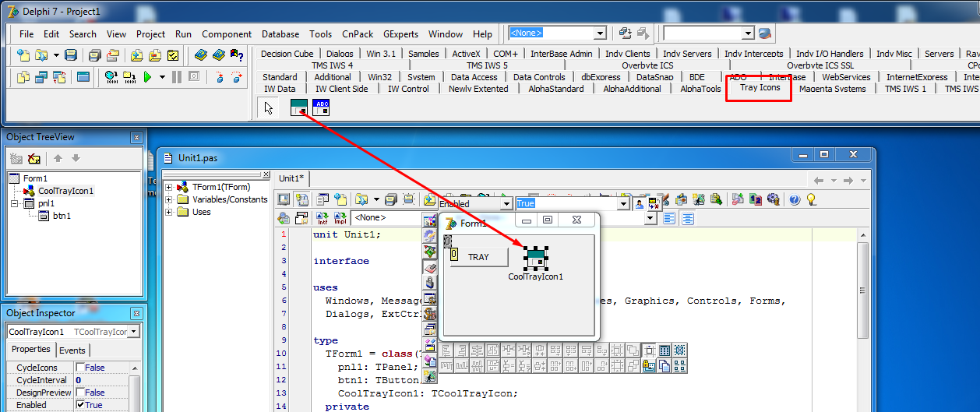Viewport: 980px width, 412px height.
Task: Click the Impl jump-to-implementation icon
Action: click(x=340, y=219)
